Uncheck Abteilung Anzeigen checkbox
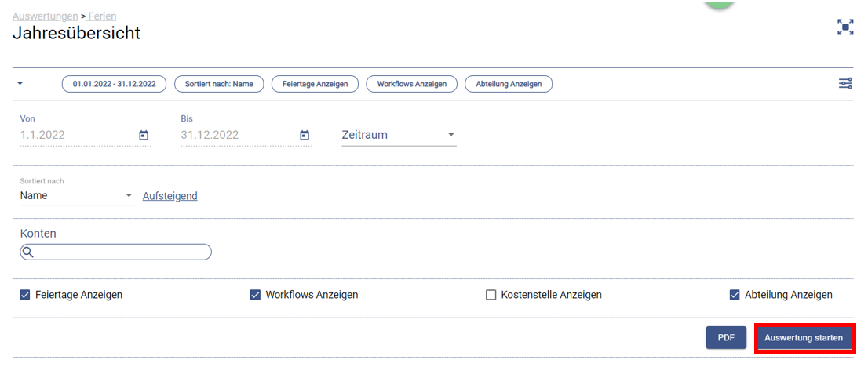The image size is (868, 374). (735, 295)
